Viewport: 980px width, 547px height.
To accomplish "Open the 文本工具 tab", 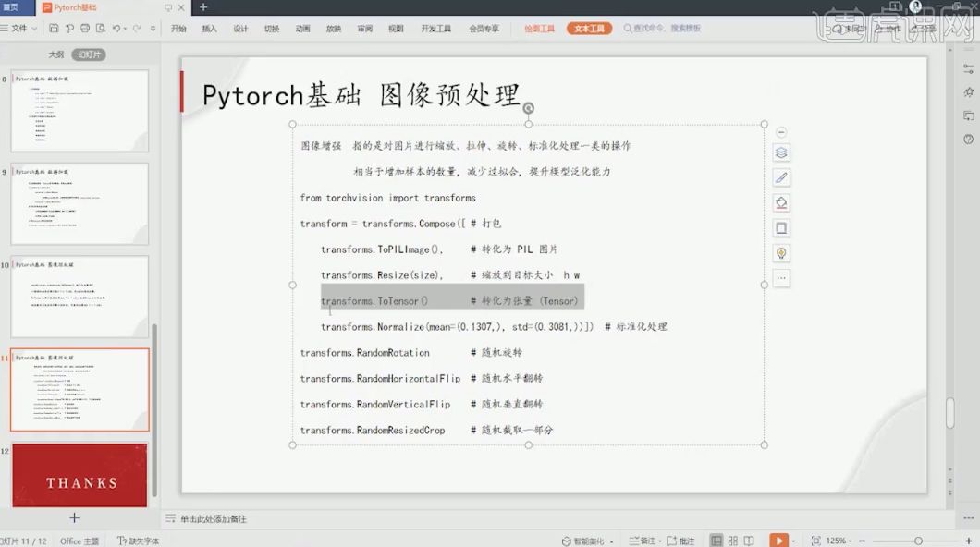I will point(589,28).
